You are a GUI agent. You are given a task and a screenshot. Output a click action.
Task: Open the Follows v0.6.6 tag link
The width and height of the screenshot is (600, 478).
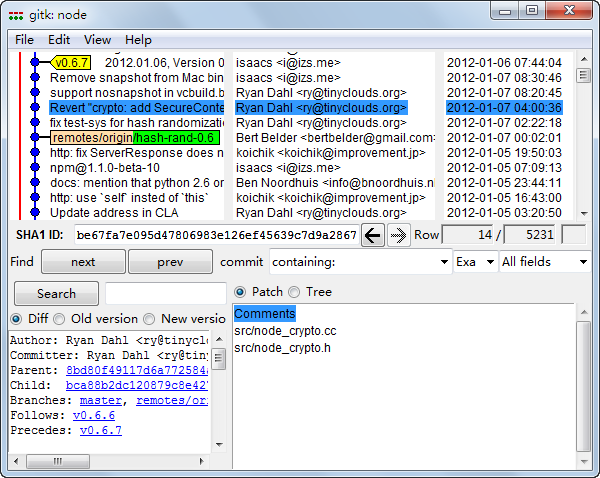[x=94, y=415]
